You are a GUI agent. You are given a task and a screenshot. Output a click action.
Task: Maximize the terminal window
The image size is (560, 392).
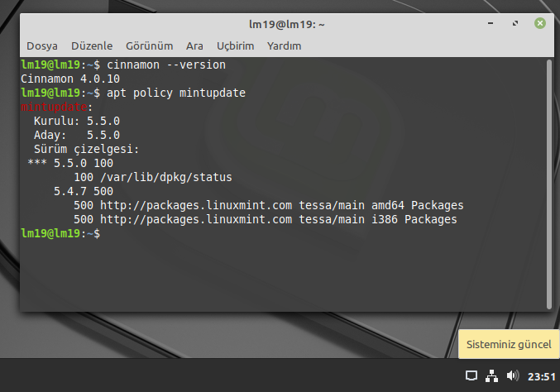pos(515,23)
